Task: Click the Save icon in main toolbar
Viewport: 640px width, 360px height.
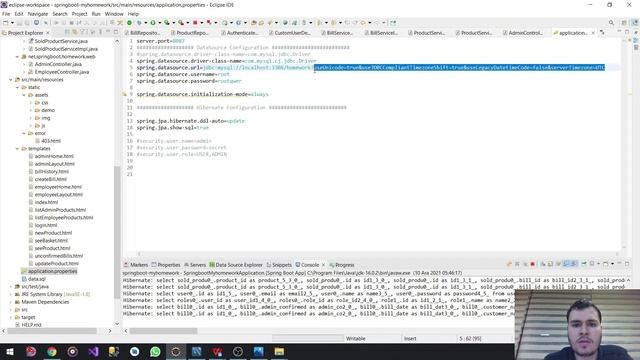Action: pyautogui.click(x=19, y=23)
